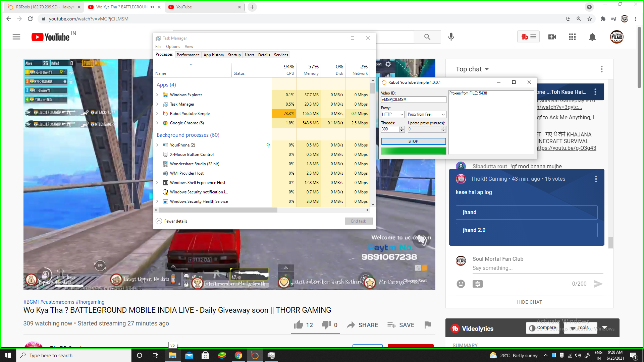This screenshot has width=644, height=362.
Task: Click the YouTube voice search microphone icon
Action: [451, 37]
